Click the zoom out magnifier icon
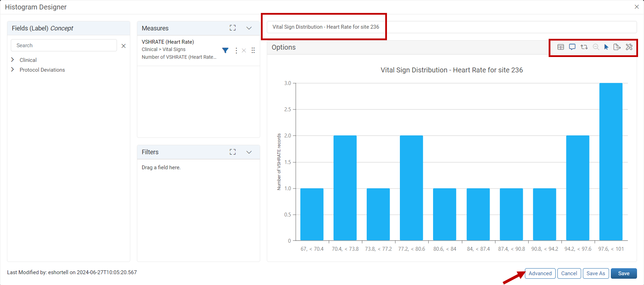The image size is (644, 285). coord(596,47)
